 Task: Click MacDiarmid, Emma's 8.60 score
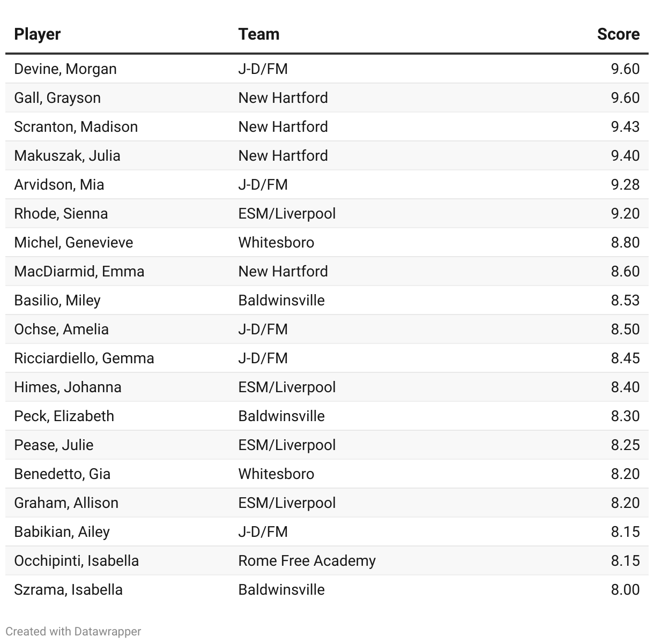click(x=625, y=272)
